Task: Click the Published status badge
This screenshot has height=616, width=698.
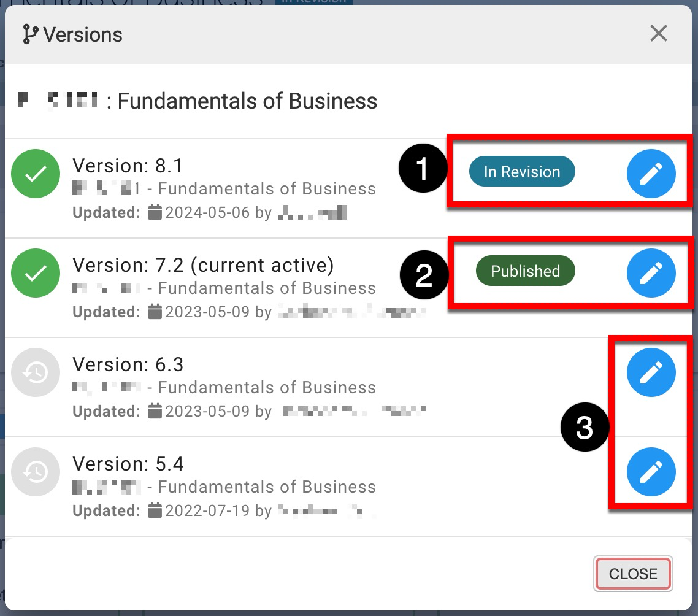Action: (x=525, y=271)
